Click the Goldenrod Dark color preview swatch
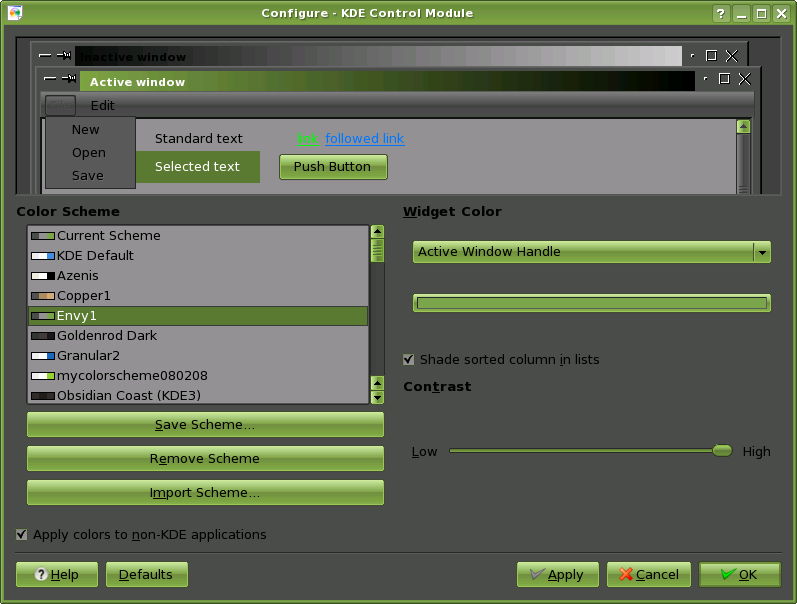Image resolution: width=797 pixels, height=604 pixels. tap(43, 336)
